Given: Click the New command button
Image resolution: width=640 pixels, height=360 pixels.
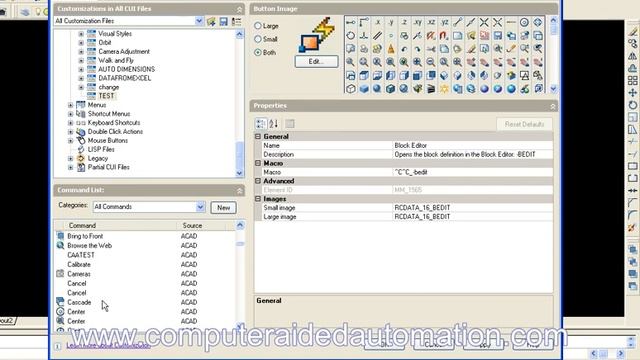Looking at the screenshot, I should pos(223,207).
